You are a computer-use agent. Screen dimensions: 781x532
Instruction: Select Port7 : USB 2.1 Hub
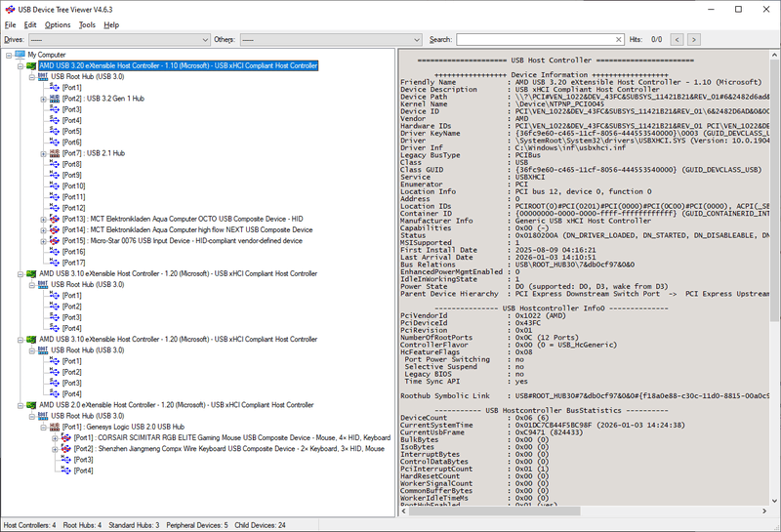[x=94, y=153]
